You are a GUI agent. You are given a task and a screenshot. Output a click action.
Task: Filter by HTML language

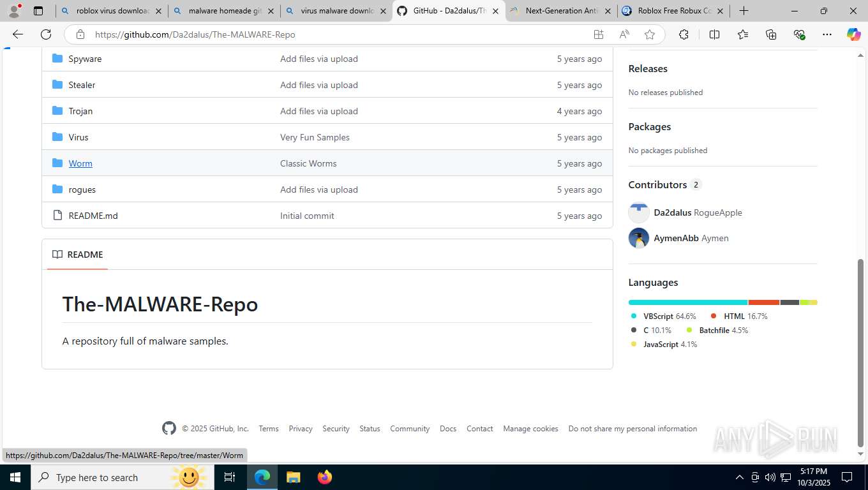coord(738,316)
